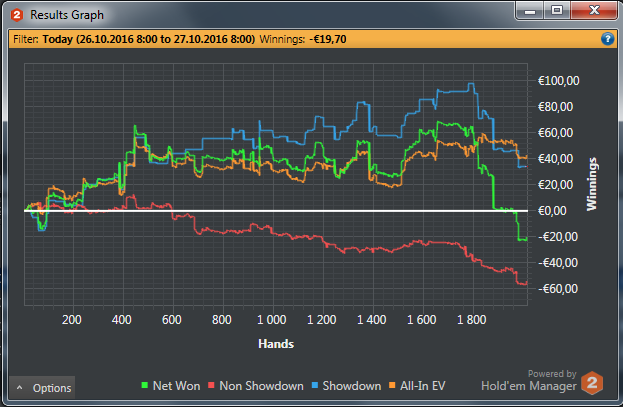The width and height of the screenshot is (623, 407).
Task: Click the Powered by Hold'em Manager text
Action: (x=529, y=380)
